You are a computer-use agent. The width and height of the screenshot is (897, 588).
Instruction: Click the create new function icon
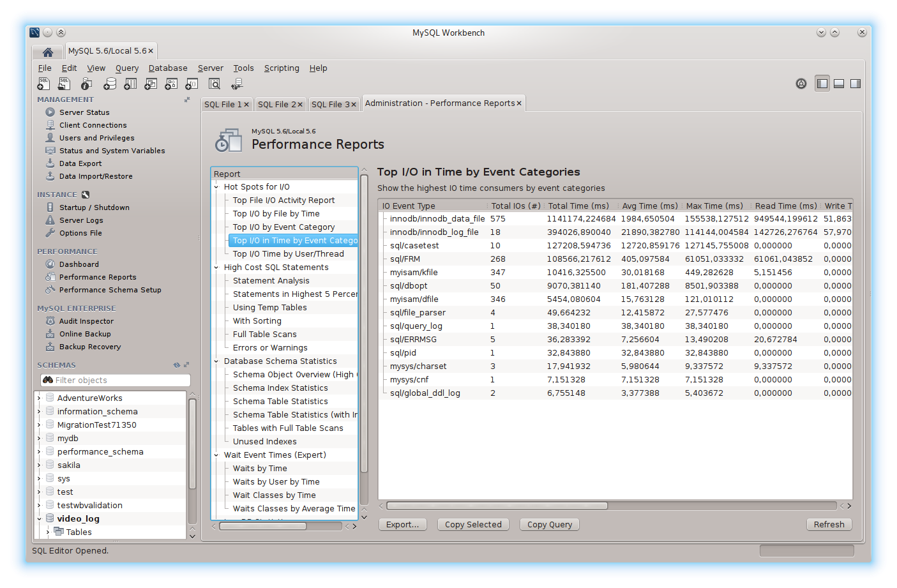[192, 84]
